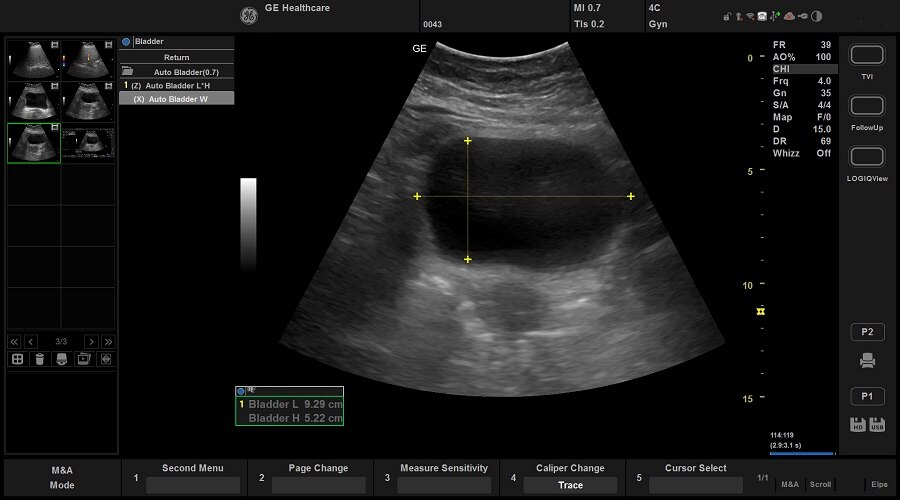The width and height of the screenshot is (900, 500).
Task: Select Auto Bladder W measurement
Action: point(177,99)
